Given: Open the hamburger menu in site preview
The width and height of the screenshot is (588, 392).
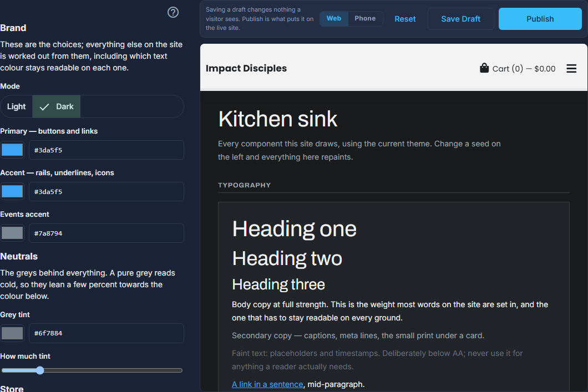Looking at the screenshot, I should 571,69.
